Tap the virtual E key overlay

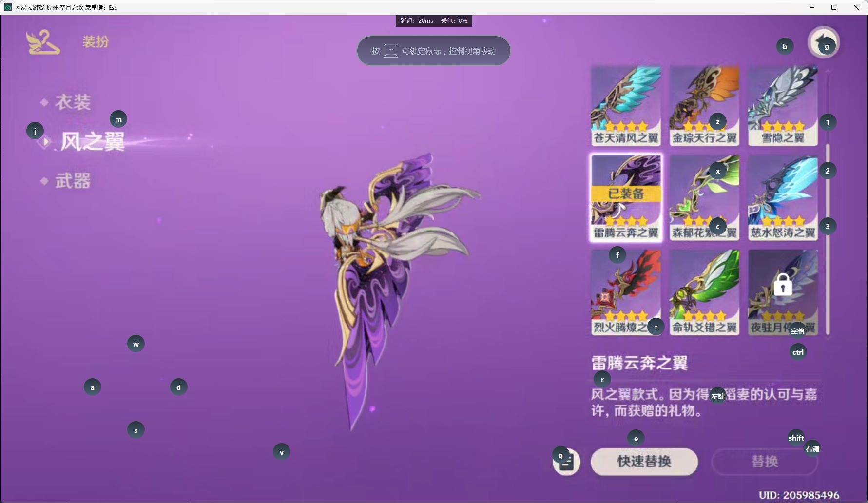[636, 438]
